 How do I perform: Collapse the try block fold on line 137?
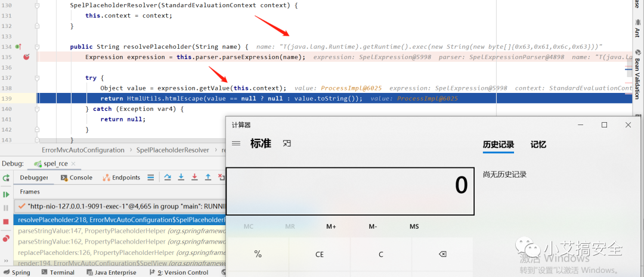[37, 78]
